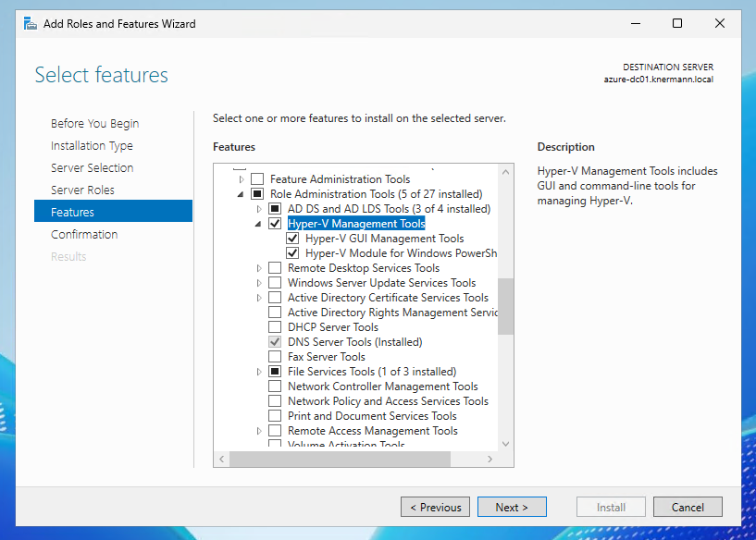Click destination server name azure-dc01.knermann.local
This screenshot has width=756, height=540.
tap(659, 80)
